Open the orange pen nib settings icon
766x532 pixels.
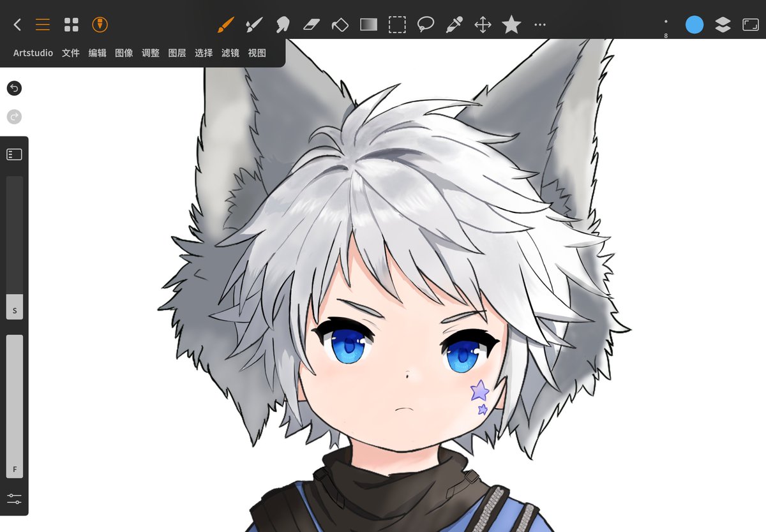[100, 25]
